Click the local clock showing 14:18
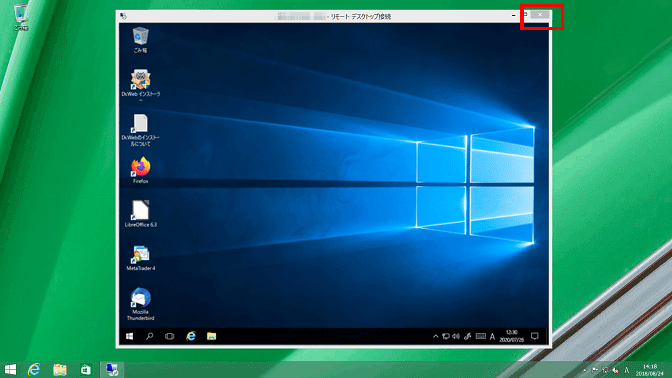This screenshot has height=378, width=672. [650, 370]
